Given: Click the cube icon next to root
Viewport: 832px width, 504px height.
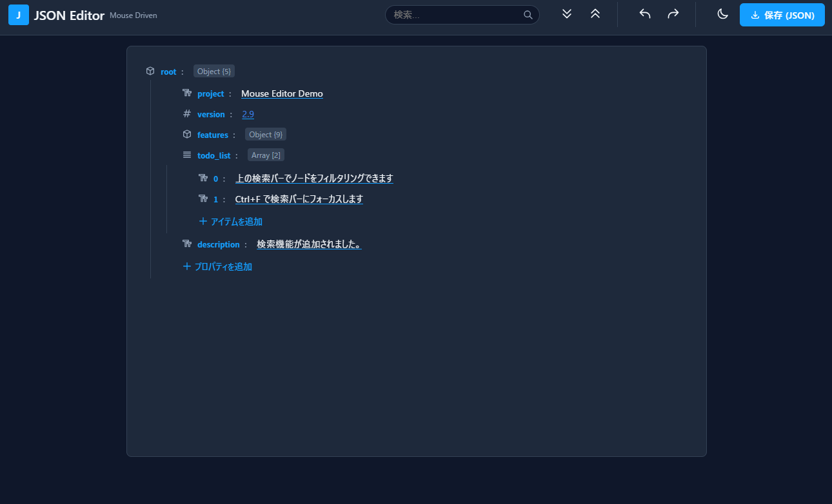Looking at the screenshot, I should click(150, 71).
